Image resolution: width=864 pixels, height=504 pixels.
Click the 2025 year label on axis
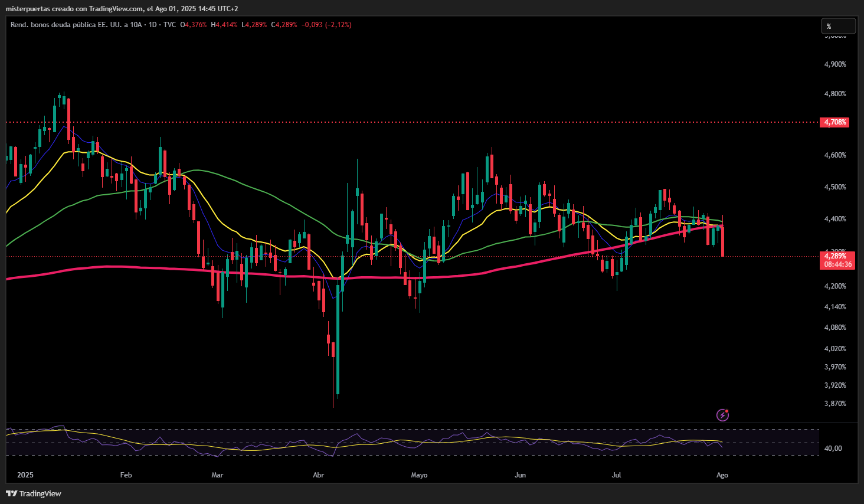pyautogui.click(x=25, y=475)
